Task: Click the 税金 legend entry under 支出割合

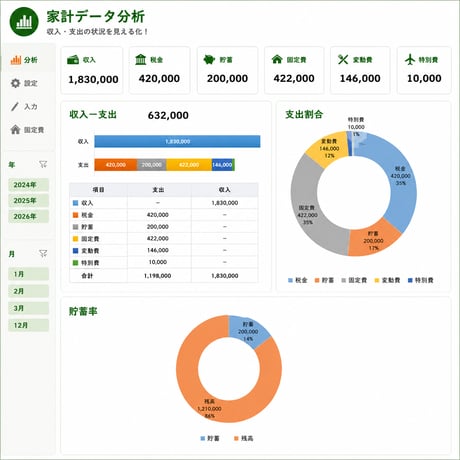Action: 297,280
